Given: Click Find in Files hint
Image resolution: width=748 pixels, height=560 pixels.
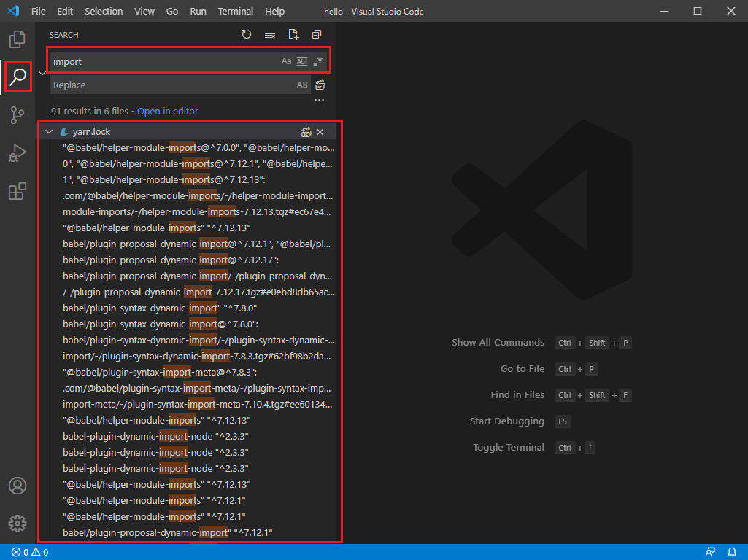Looking at the screenshot, I should pos(517,394).
